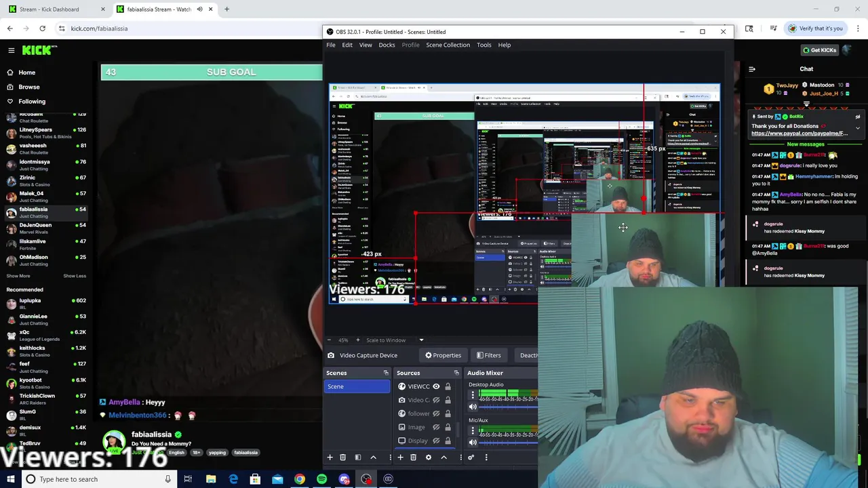Click Show Less under Following list
Viewport: 868px width, 488px height.
tap(75, 276)
